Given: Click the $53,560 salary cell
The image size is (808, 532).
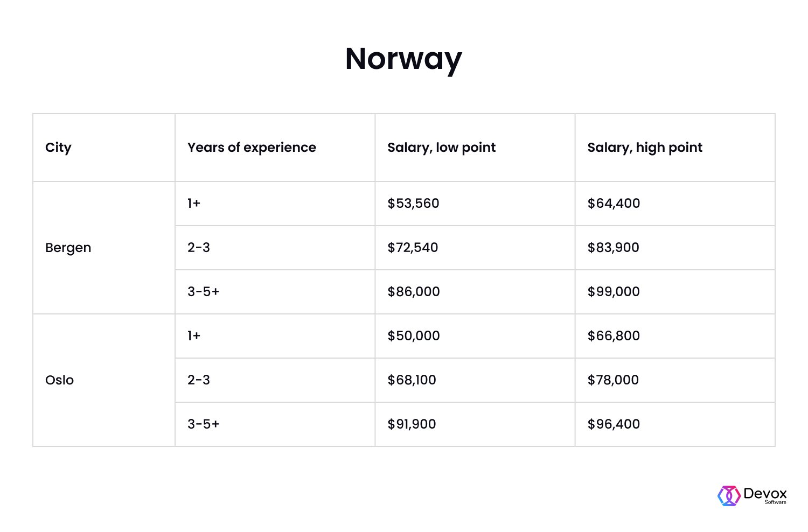Looking at the screenshot, I should (475, 204).
